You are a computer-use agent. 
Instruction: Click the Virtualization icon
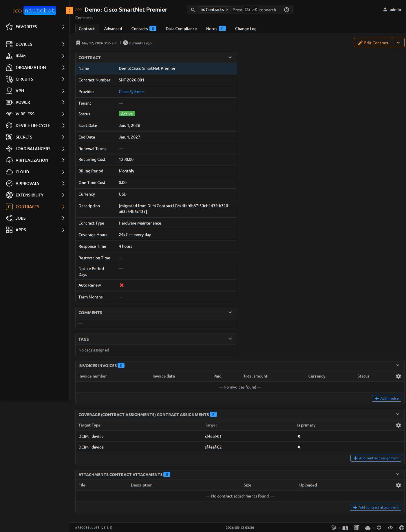point(9,160)
